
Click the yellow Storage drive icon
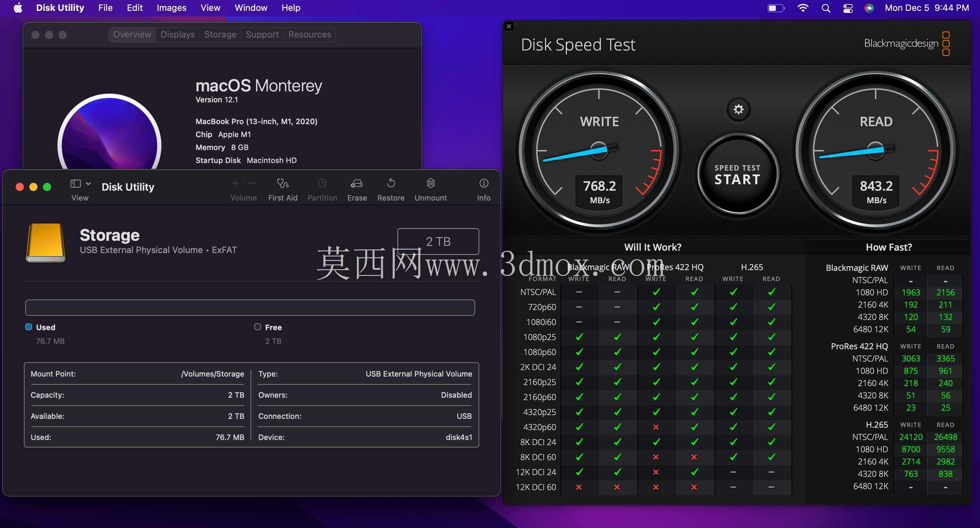(46, 243)
